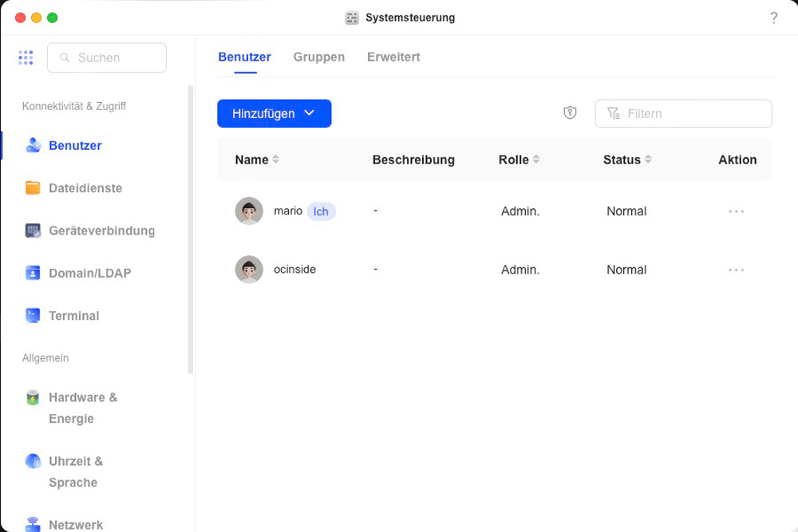The width and height of the screenshot is (798, 532).
Task: Switch to the Gruppen tab
Action: click(x=318, y=57)
